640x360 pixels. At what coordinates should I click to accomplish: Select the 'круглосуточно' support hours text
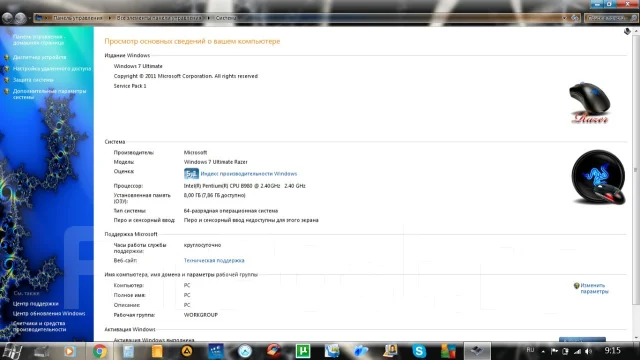click(x=202, y=245)
